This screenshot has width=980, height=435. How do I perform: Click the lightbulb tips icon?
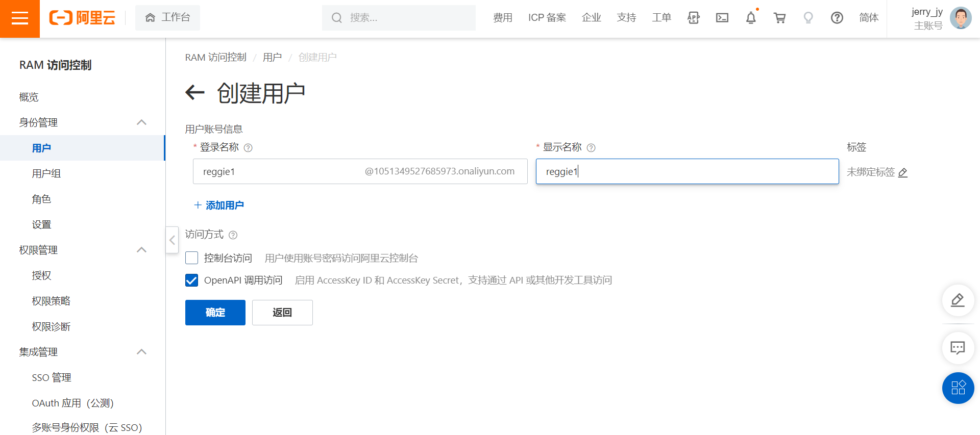click(808, 18)
